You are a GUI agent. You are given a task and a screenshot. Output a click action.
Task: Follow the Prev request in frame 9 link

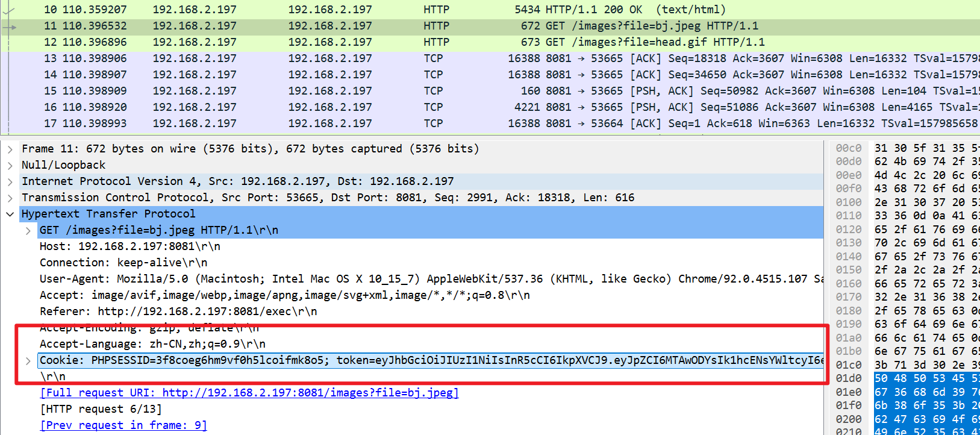tap(123, 425)
